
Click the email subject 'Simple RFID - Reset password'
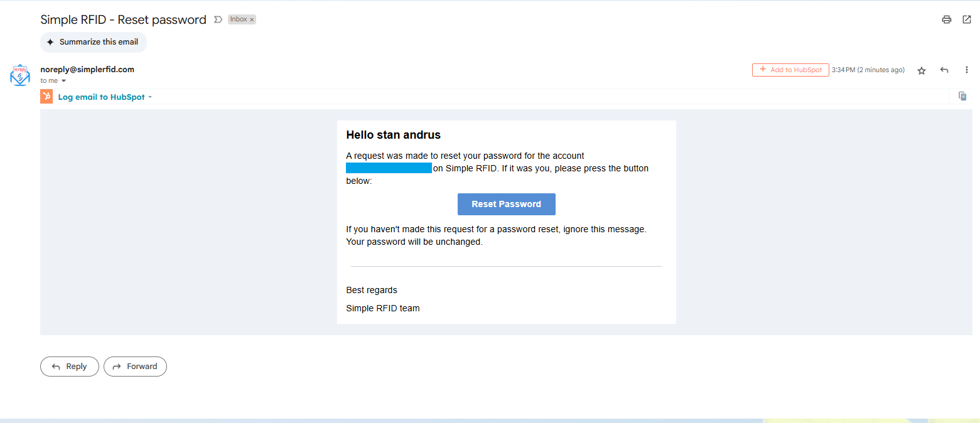124,19
